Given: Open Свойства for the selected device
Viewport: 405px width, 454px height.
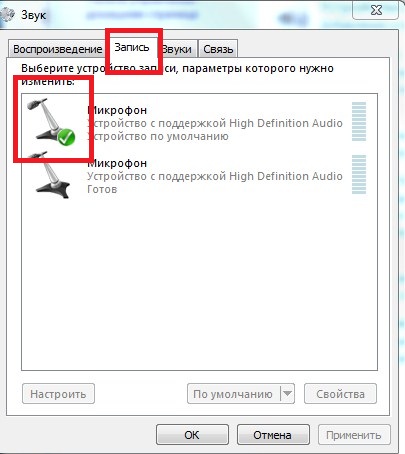Looking at the screenshot, I should [340, 394].
